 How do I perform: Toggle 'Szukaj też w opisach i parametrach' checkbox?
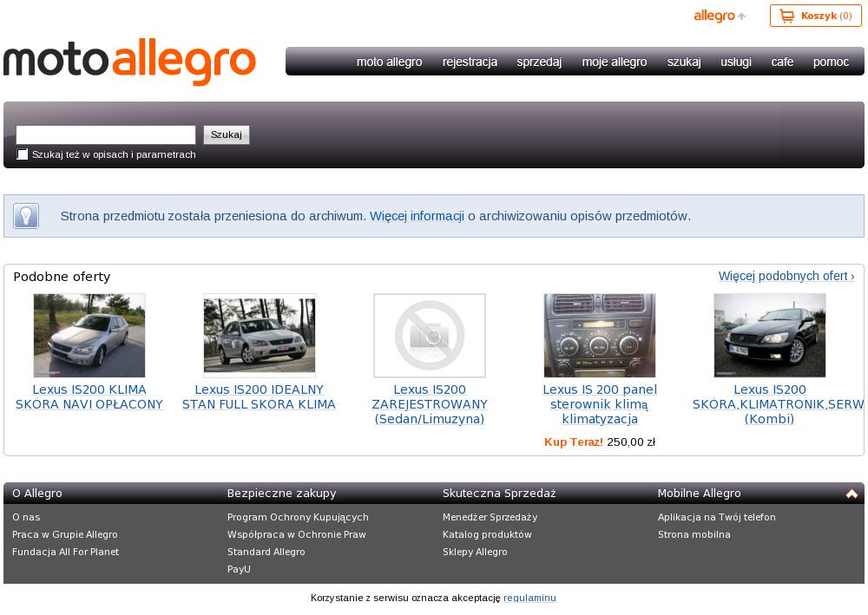pyautogui.click(x=23, y=154)
